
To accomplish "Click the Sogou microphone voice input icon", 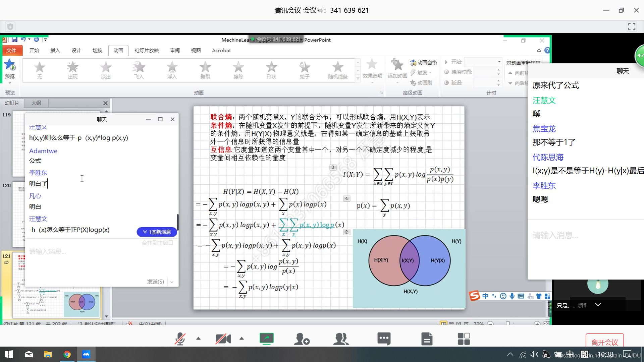I will [x=512, y=296].
